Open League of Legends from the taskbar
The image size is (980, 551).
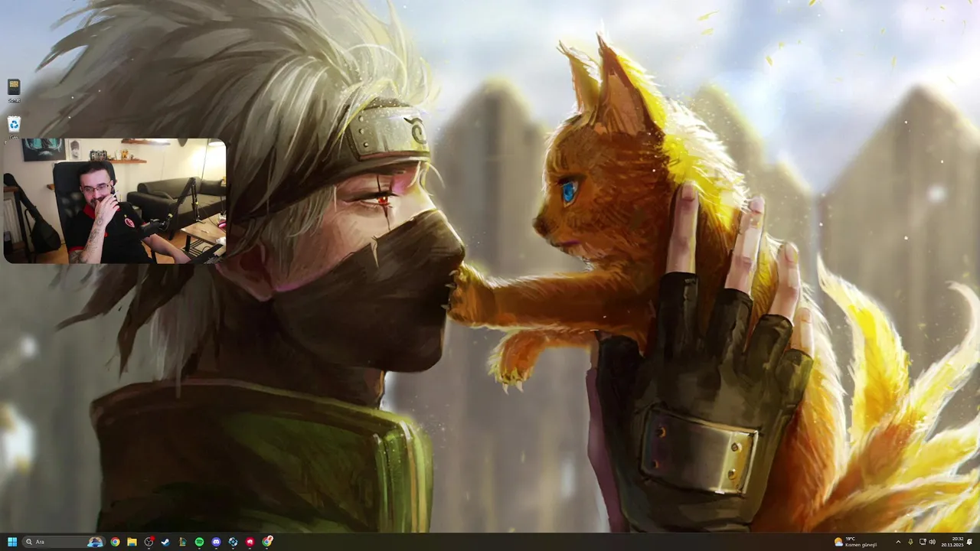click(x=182, y=542)
